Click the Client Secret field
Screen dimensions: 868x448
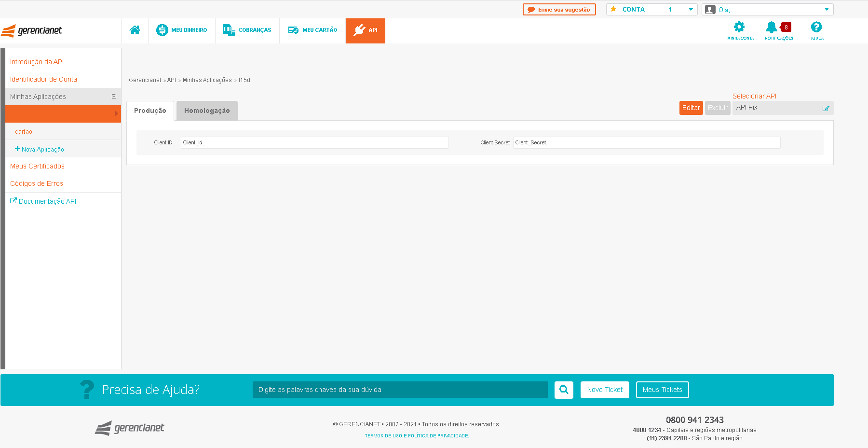coord(647,142)
